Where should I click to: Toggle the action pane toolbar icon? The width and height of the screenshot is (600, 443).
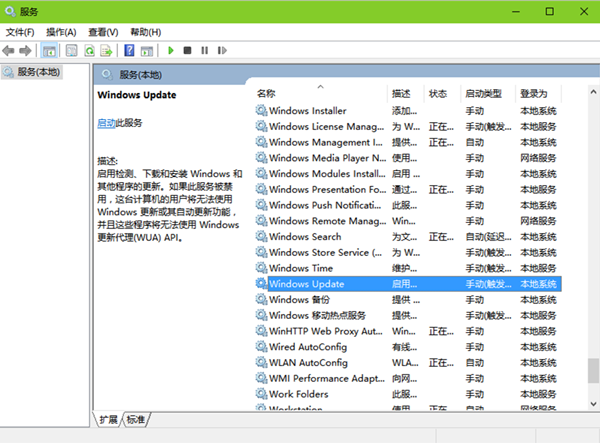click(147, 50)
